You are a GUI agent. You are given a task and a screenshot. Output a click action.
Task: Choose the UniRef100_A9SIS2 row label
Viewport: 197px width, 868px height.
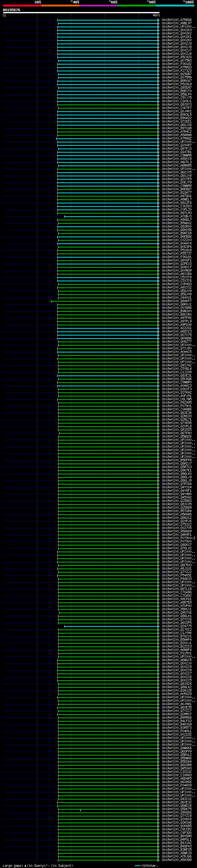pyautogui.click(x=176, y=287)
